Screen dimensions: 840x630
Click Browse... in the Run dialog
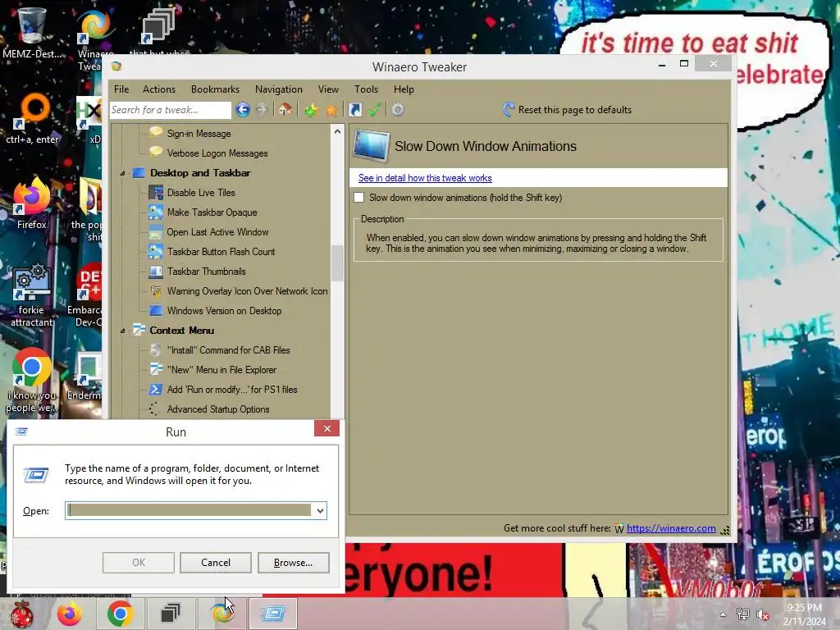(x=293, y=563)
